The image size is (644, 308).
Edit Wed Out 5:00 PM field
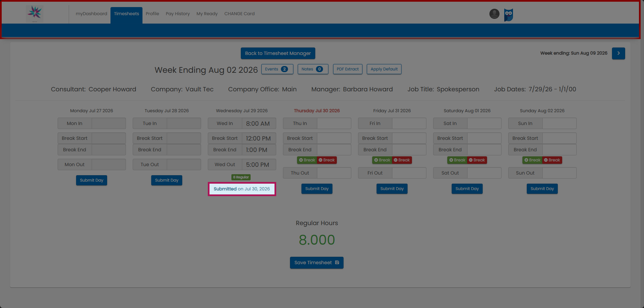259,164
